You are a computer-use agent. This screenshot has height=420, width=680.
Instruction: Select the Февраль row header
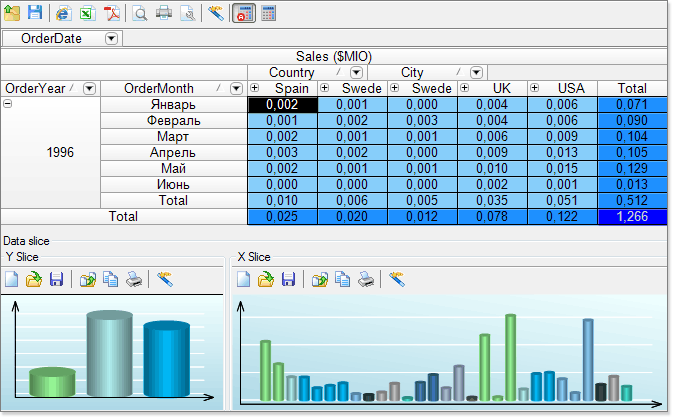click(173, 121)
